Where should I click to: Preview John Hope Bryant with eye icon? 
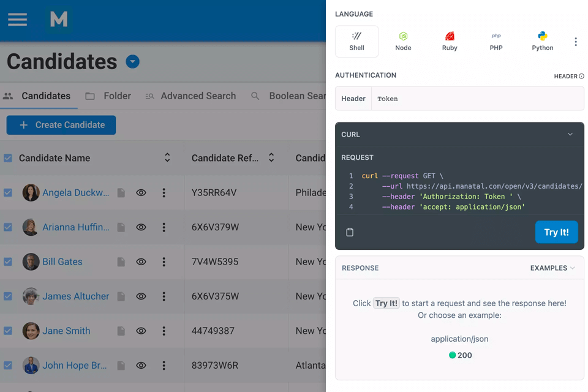tap(141, 365)
